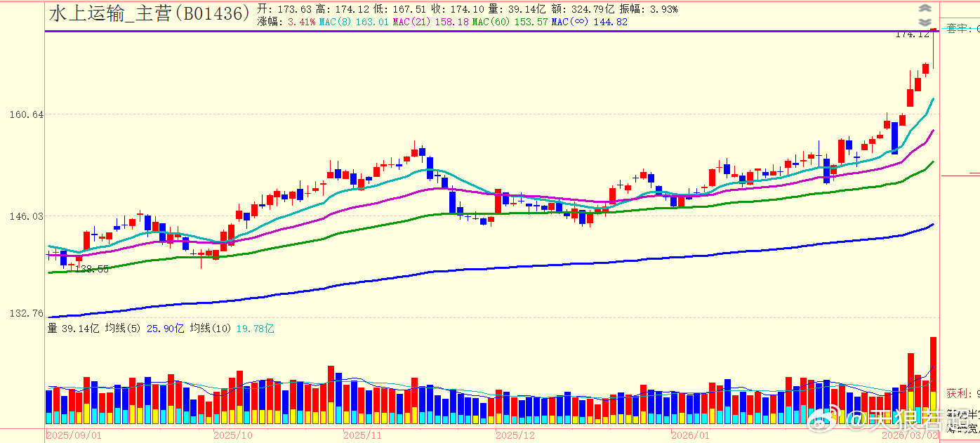Click the 额: 324.79亿 turnover value
This screenshot has height=443, width=980.
tap(584, 9)
